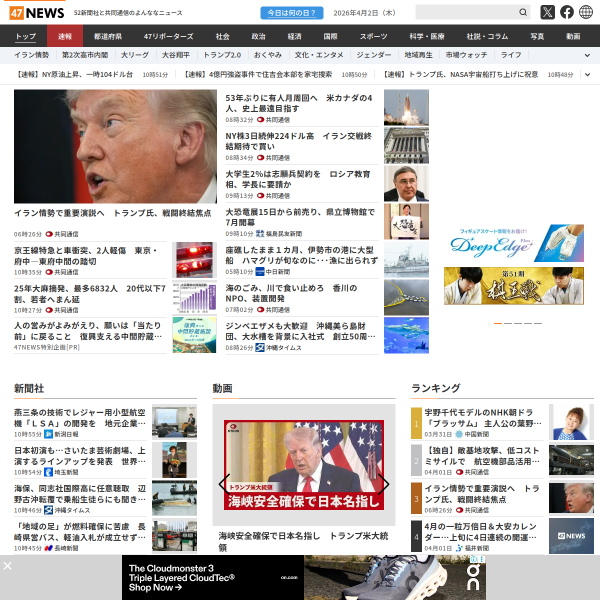Select the first orange carousel indicator
This screenshot has width=600, height=600.
point(497,323)
